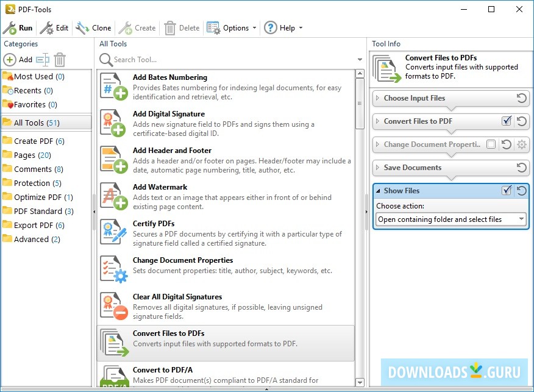
Task: Toggle the Convert Files to PDF checkbox
Action: [507, 121]
